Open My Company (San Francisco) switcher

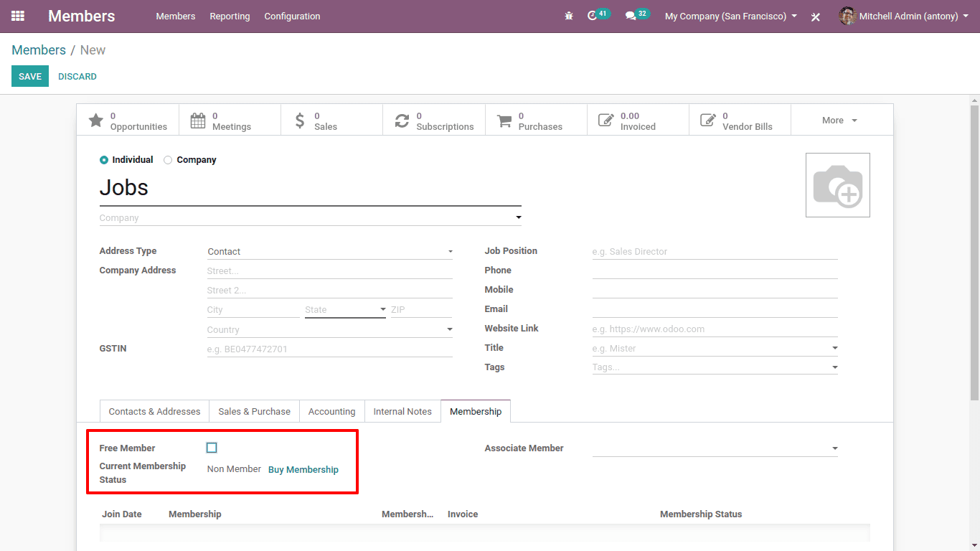click(731, 16)
